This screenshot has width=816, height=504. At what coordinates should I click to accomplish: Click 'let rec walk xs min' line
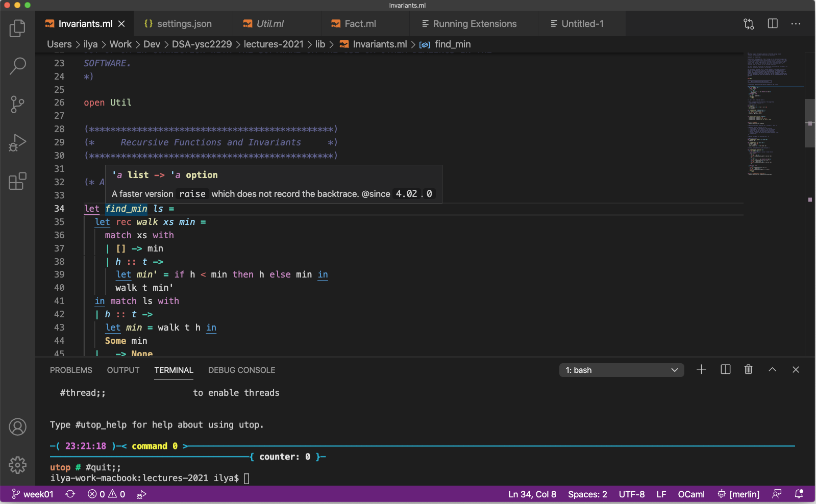tap(150, 222)
